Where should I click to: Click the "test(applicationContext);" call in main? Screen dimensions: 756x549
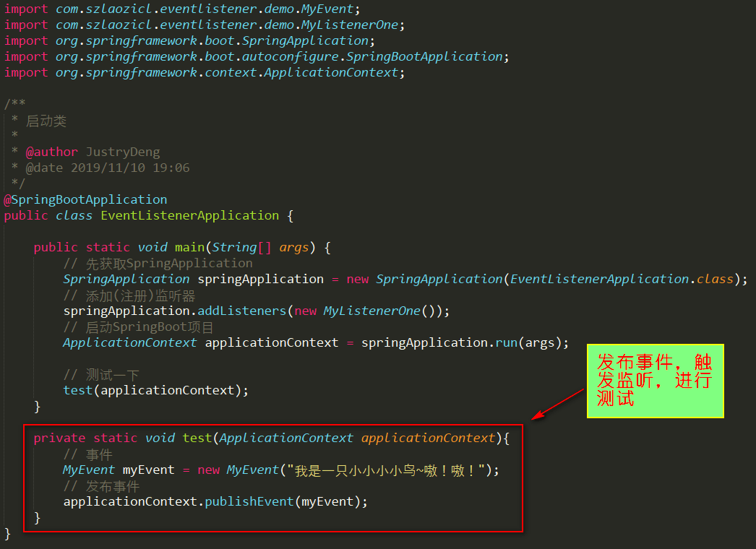[155, 390]
